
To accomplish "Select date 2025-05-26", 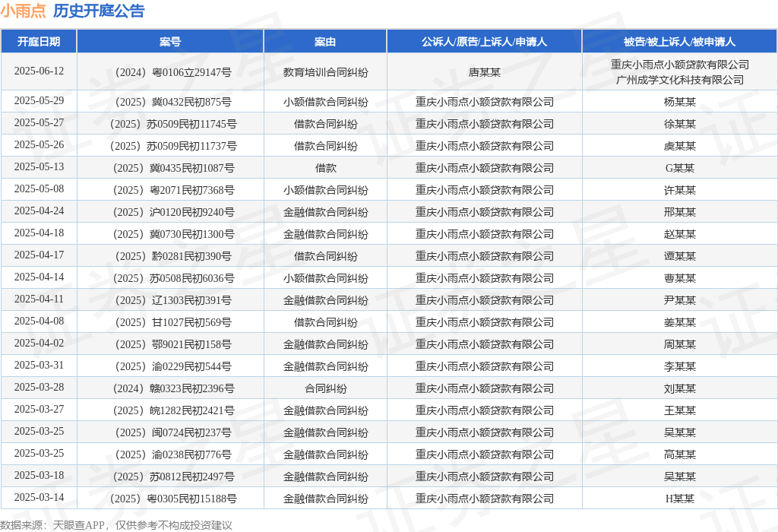I will 39,145.
